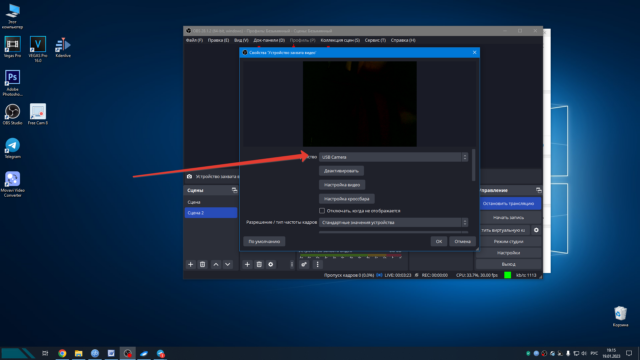Click CPU usage in status bar
The height and width of the screenshot is (360, 640).
coord(477,276)
